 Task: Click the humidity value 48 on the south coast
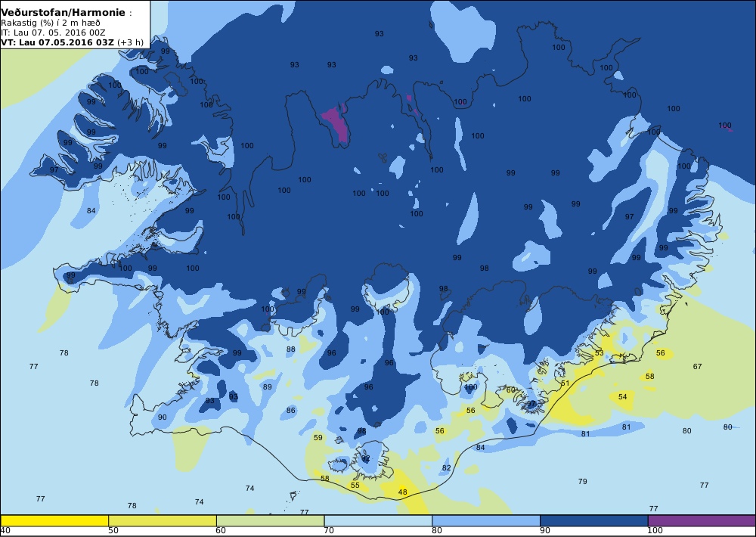click(x=403, y=492)
